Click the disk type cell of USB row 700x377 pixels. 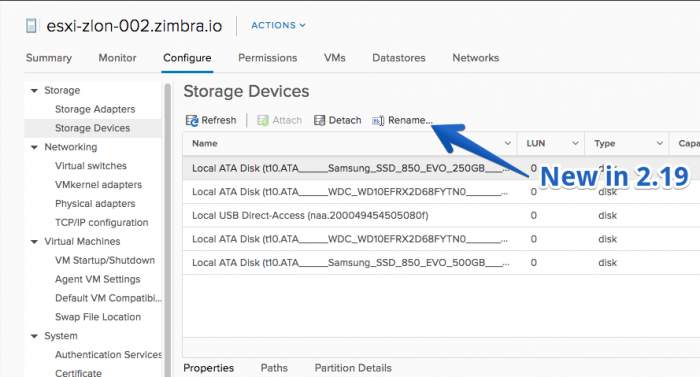pos(608,216)
